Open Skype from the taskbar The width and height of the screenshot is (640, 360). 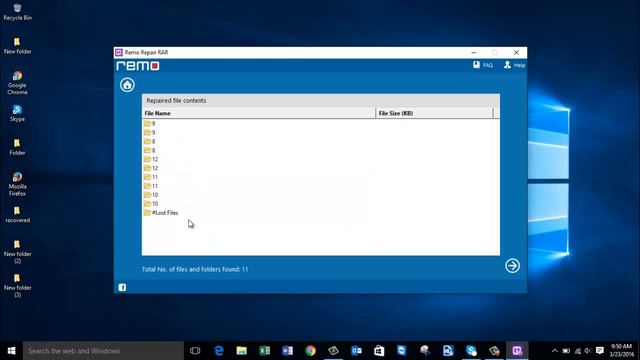[x=471, y=351]
